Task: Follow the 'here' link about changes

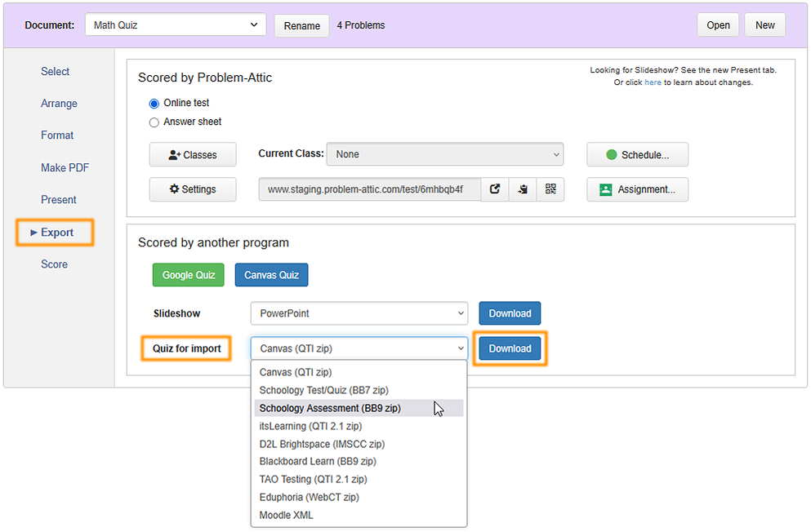Action: [653, 82]
